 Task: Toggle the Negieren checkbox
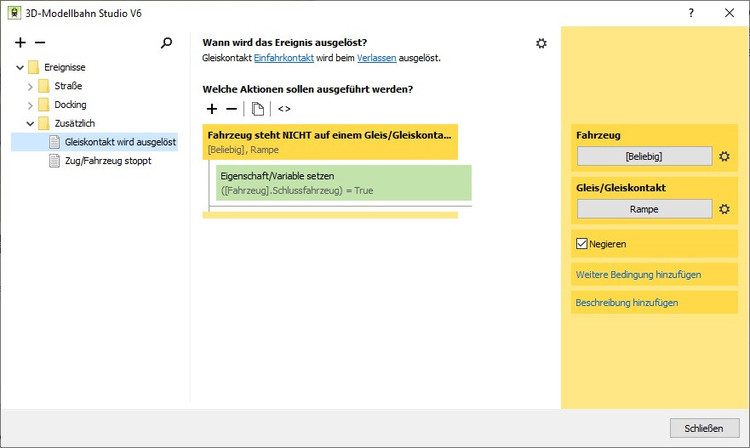tap(583, 243)
